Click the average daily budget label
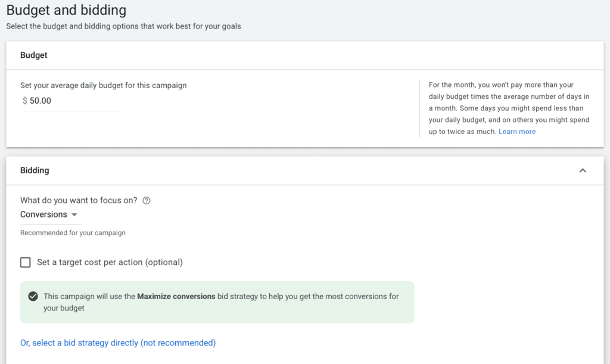 coord(104,86)
